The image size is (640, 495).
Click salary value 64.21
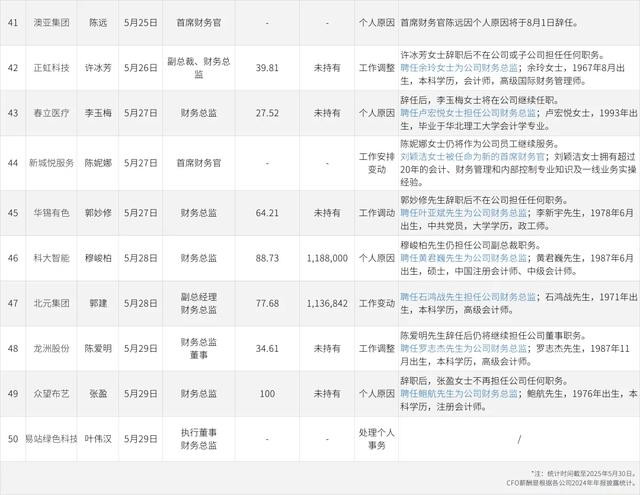click(x=267, y=213)
